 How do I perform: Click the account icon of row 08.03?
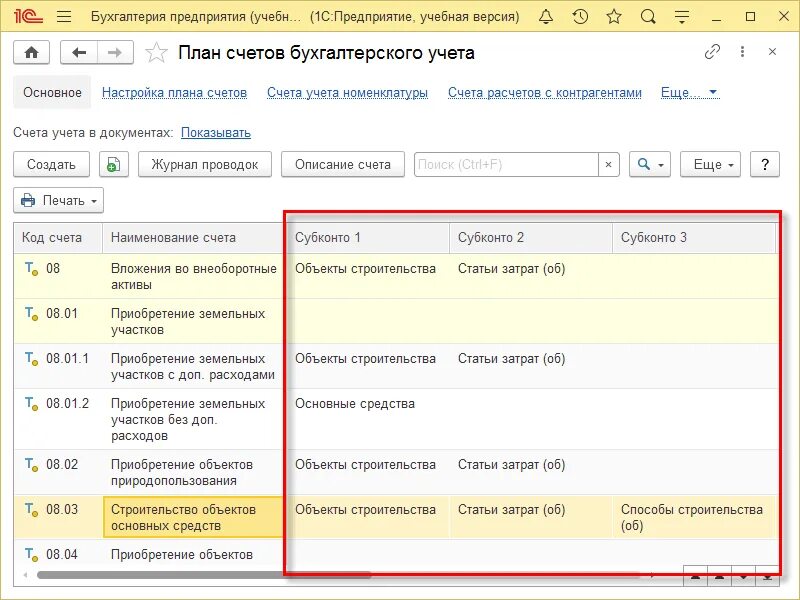[x=32, y=510]
